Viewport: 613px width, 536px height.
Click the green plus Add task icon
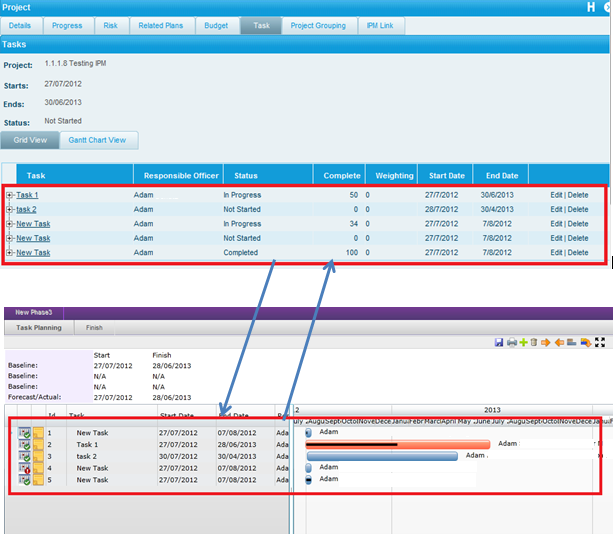tap(523, 342)
